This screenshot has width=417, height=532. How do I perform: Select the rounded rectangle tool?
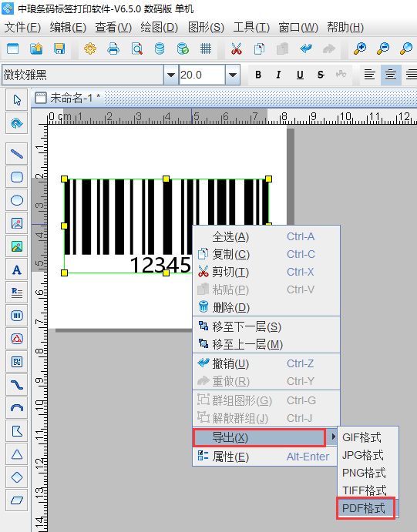[x=17, y=177]
